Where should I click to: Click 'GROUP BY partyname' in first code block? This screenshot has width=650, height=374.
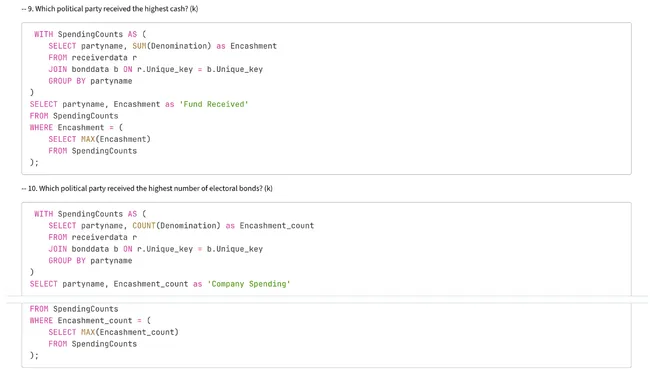tap(90, 81)
